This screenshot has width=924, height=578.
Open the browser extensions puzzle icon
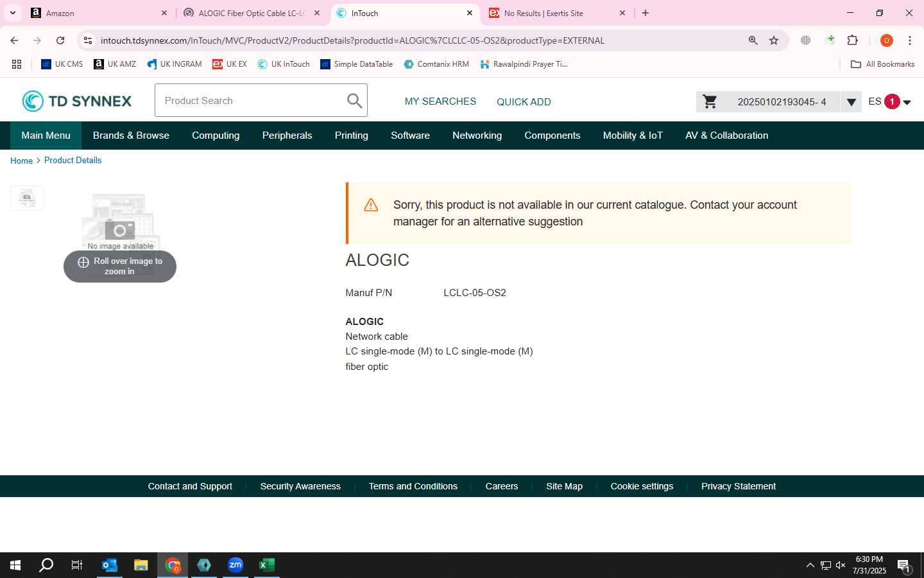coord(852,40)
